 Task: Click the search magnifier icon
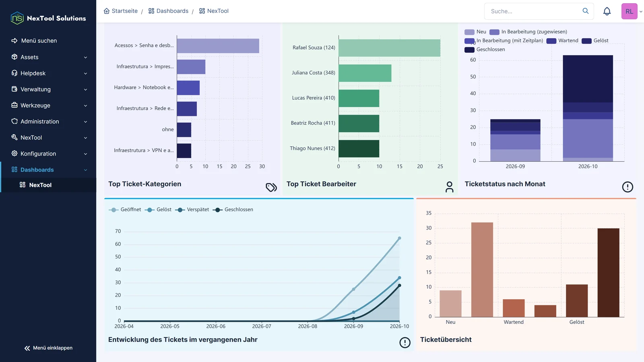tap(586, 11)
